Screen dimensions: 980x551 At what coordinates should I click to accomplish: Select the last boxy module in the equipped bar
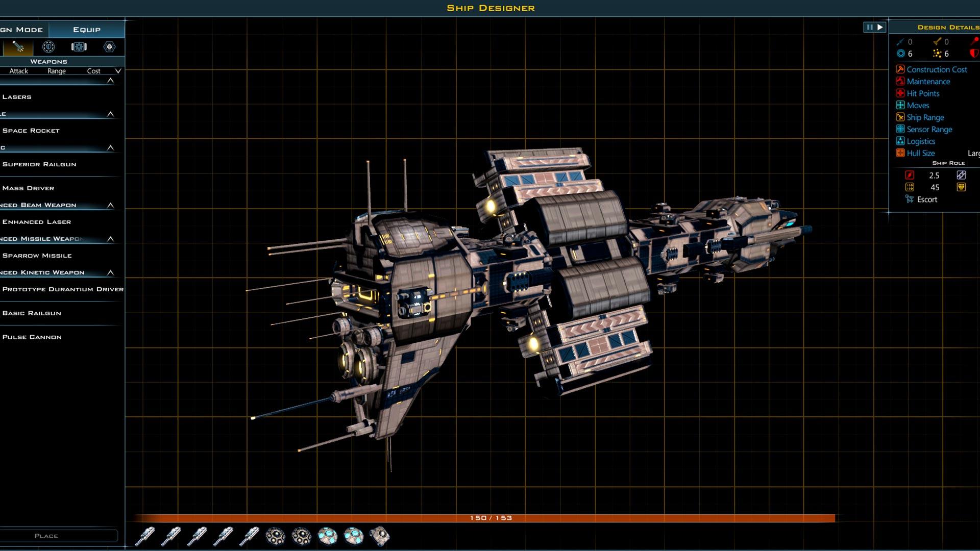coord(380,536)
